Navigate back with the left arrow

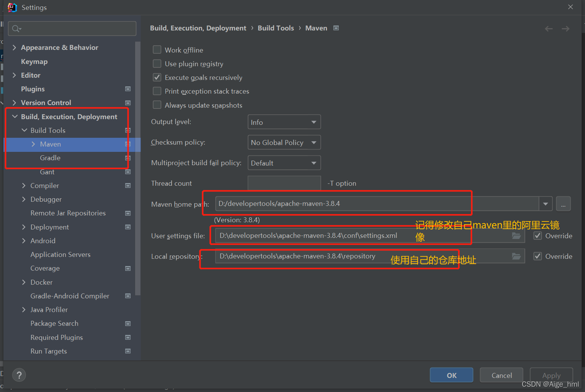coord(548,29)
